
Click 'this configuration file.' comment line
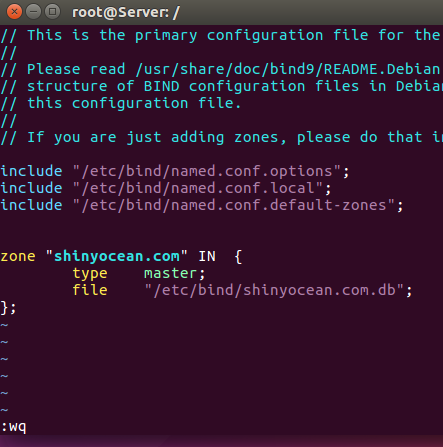coord(134,103)
